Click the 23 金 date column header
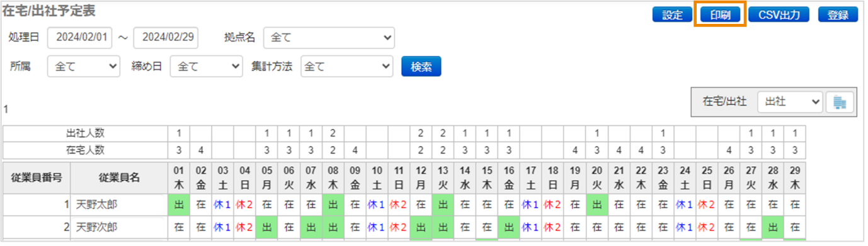 [663, 178]
